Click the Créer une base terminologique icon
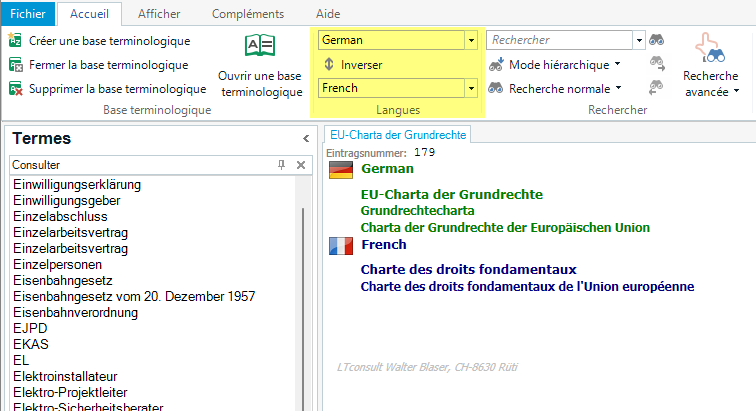The image size is (756, 411). pyautogui.click(x=15, y=41)
